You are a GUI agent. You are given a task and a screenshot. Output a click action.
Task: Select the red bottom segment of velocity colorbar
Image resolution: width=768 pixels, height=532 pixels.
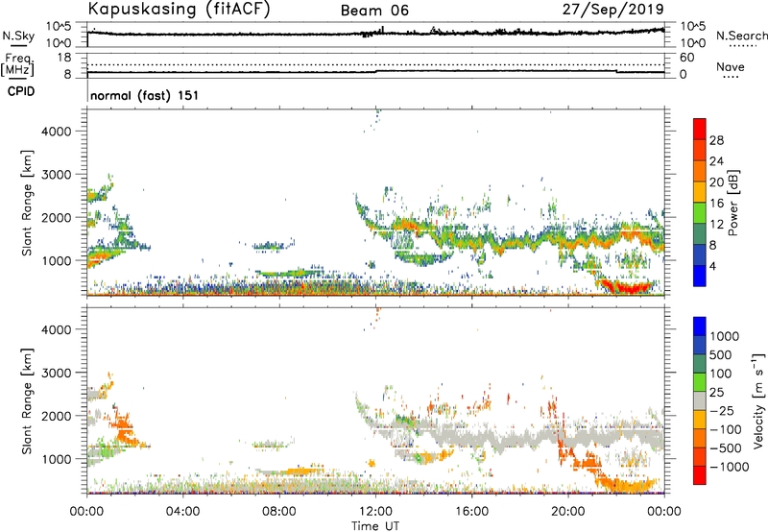700,475
